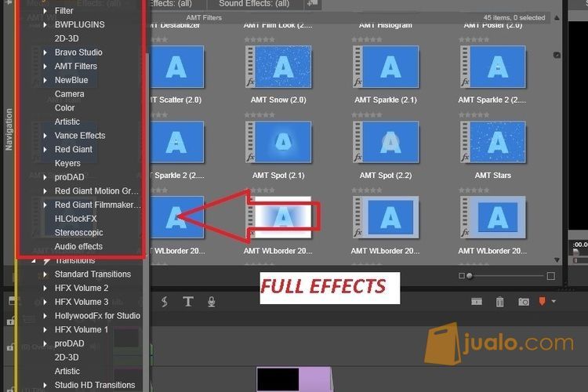Select 2D-3D below the Transitions proDAD
588x392 pixels.
pos(67,358)
